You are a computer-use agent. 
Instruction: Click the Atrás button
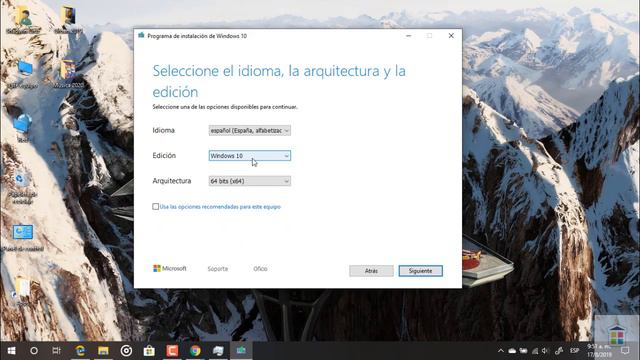[371, 271]
